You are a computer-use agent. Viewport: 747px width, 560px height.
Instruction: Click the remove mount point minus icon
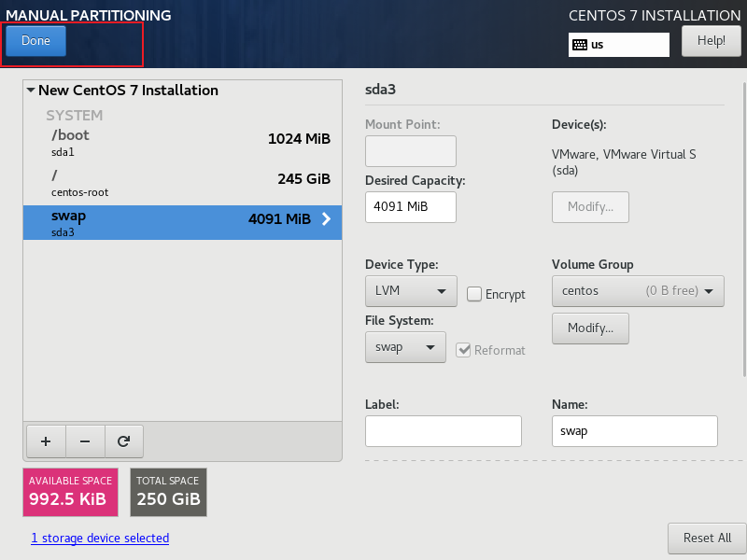point(84,441)
